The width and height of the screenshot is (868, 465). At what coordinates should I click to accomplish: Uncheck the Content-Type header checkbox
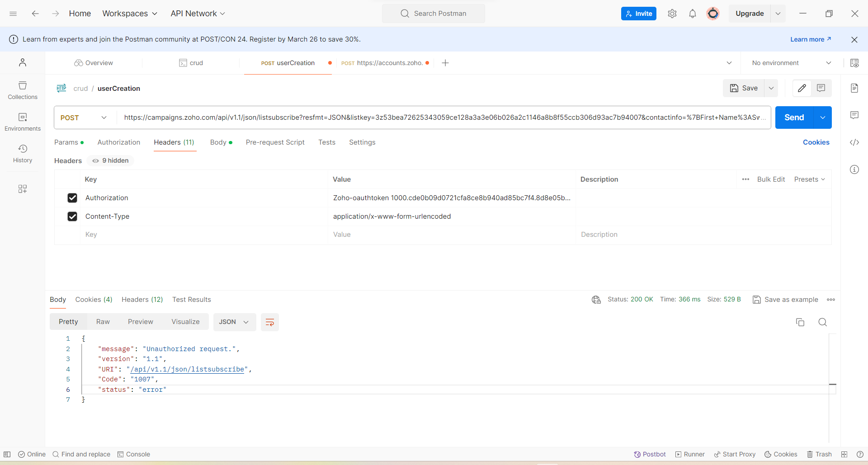(72, 216)
